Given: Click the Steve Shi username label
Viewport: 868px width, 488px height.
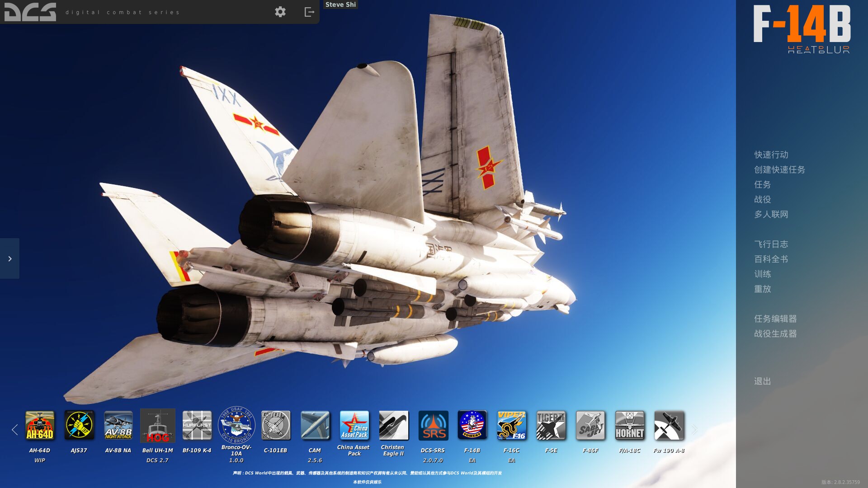Looking at the screenshot, I should [340, 5].
